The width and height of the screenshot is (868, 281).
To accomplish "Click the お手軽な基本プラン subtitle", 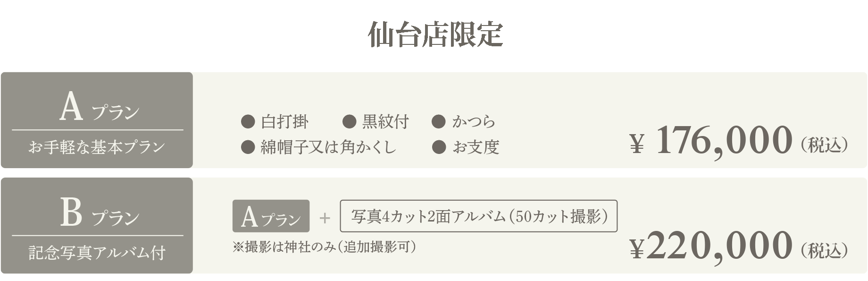I will 97,147.
